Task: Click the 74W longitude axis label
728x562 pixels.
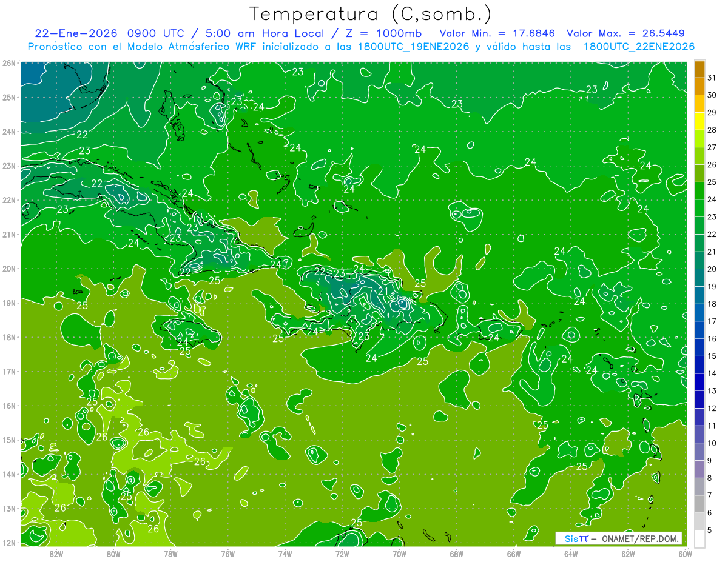Action: pos(285,554)
